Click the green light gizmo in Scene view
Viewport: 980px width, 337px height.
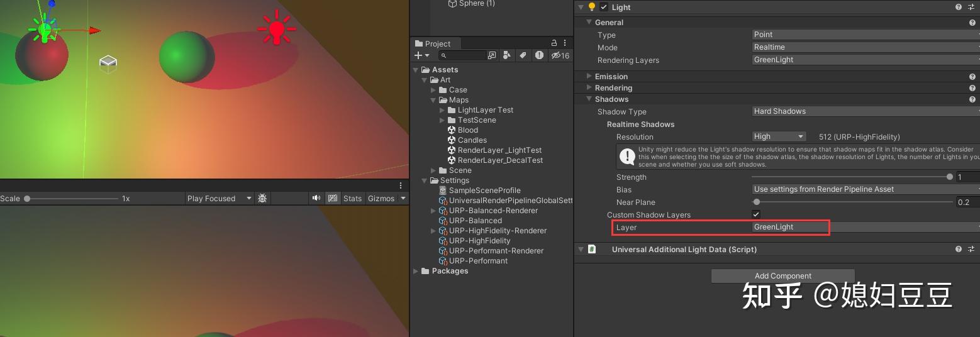click(x=43, y=30)
